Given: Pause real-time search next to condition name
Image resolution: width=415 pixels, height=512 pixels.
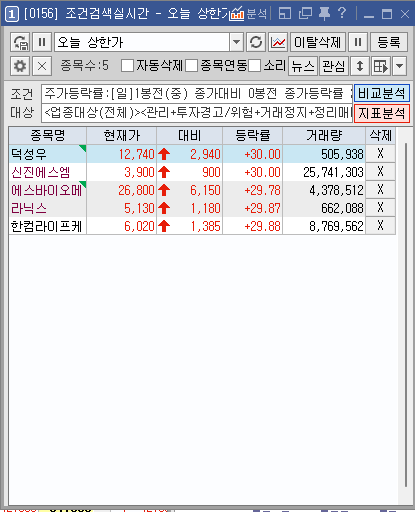Looking at the screenshot, I should [42, 42].
